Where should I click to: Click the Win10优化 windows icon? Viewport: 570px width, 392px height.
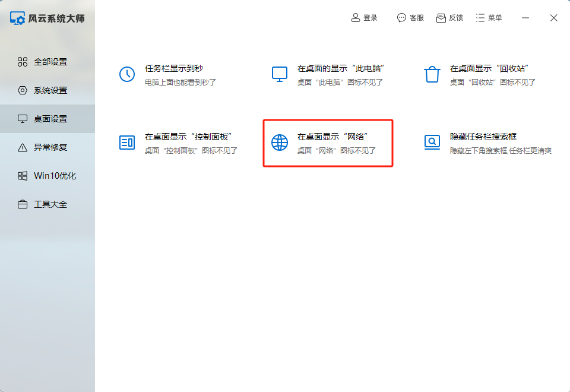click(x=23, y=176)
